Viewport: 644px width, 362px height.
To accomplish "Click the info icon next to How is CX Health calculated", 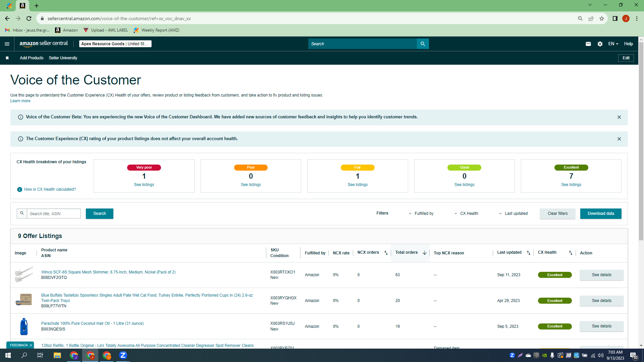I will click(20, 190).
